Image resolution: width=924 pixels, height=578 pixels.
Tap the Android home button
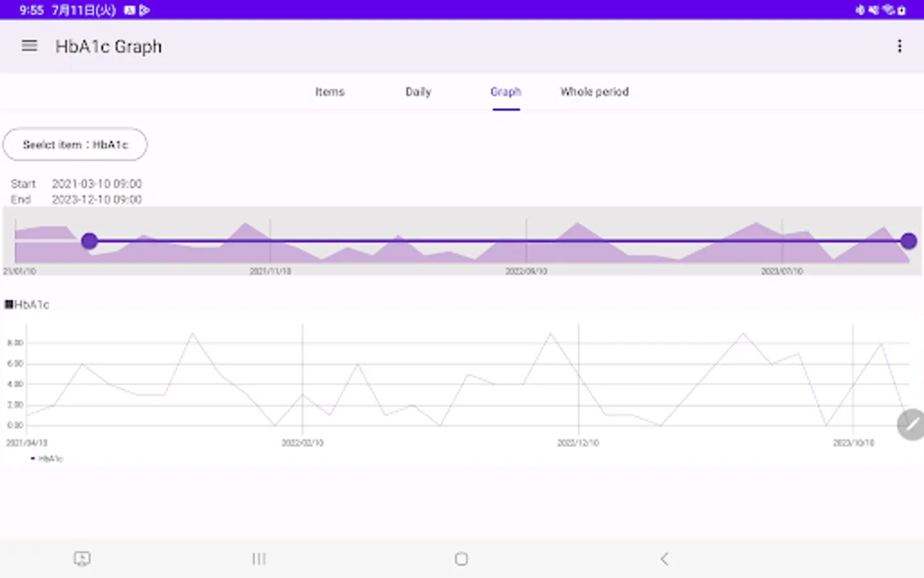point(461,559)
